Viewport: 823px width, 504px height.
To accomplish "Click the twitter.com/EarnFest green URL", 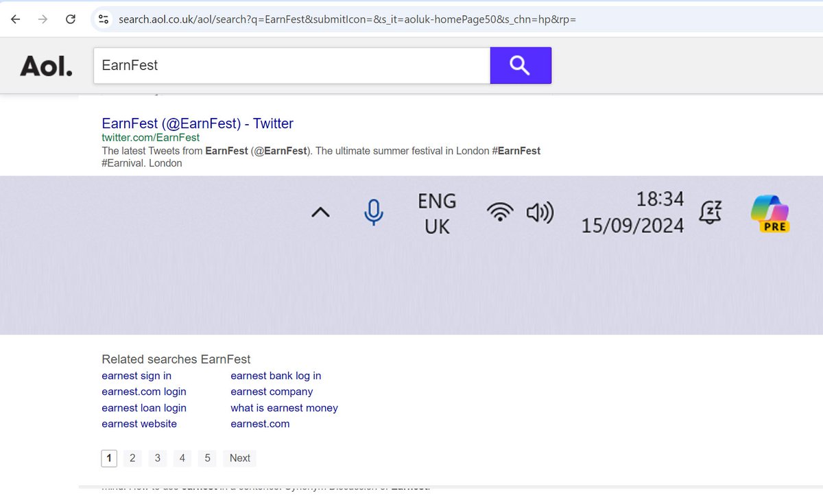I will [x=151, y=138].
